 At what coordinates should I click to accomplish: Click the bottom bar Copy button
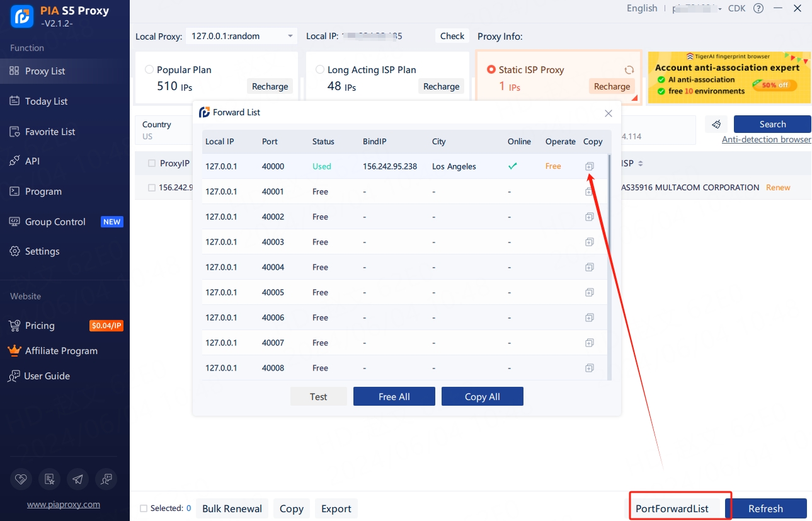[292, 508]
